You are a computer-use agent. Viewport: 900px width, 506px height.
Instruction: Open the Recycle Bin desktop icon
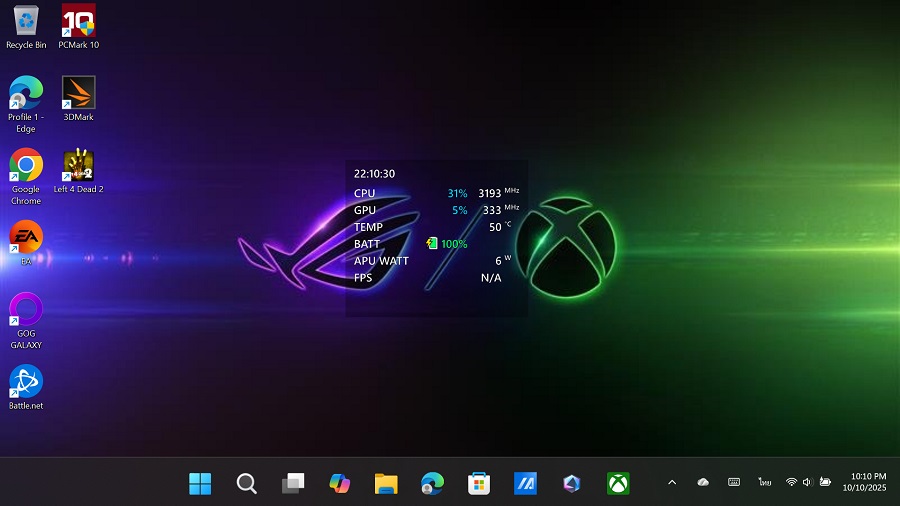click(x=26, y=22)
